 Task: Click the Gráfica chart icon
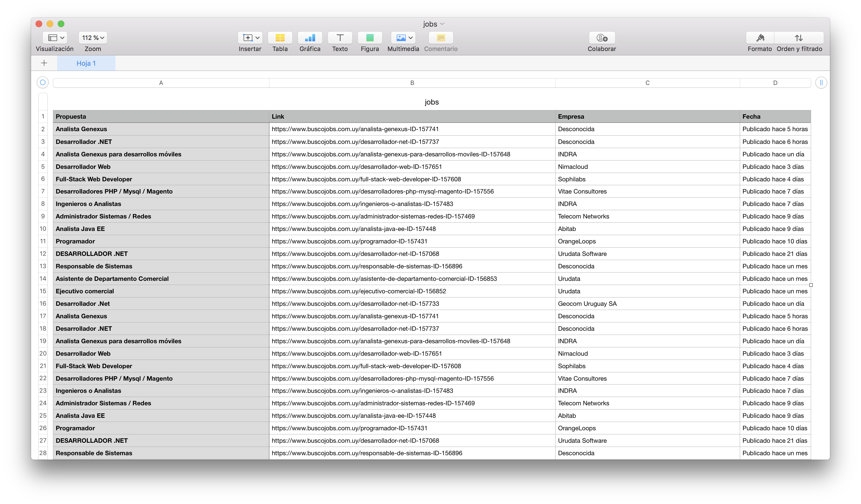tap(310, 37)
